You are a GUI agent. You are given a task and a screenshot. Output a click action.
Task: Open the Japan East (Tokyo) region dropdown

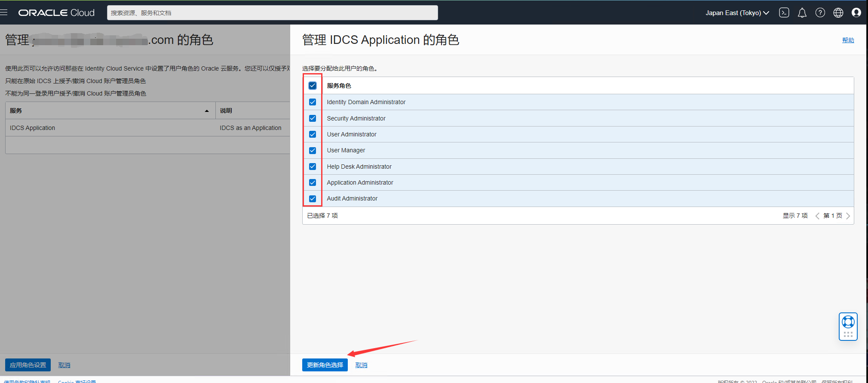point(737,13)
